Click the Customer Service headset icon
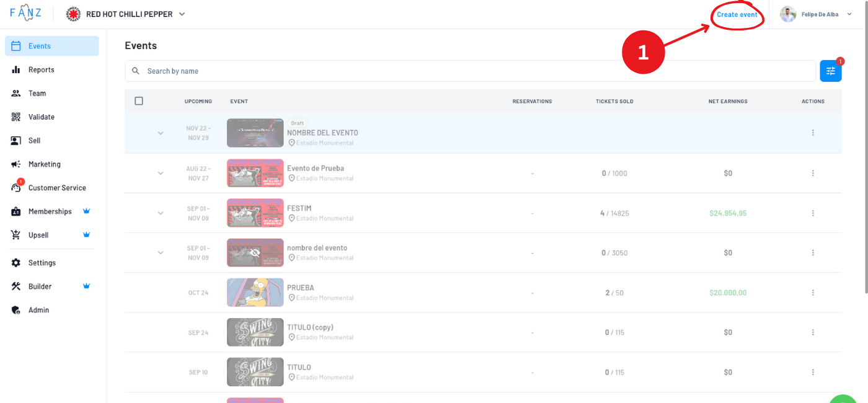 click(x=16, y=188)
